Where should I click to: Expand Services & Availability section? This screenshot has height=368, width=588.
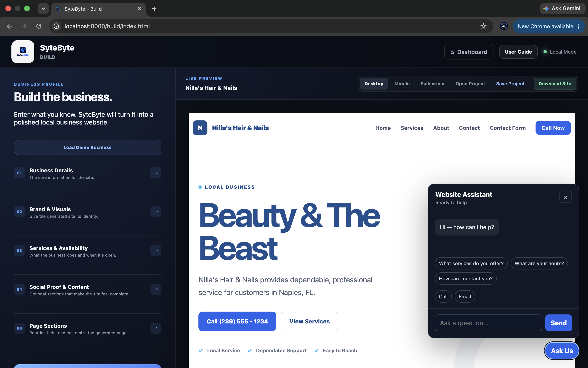coord(156,250)
